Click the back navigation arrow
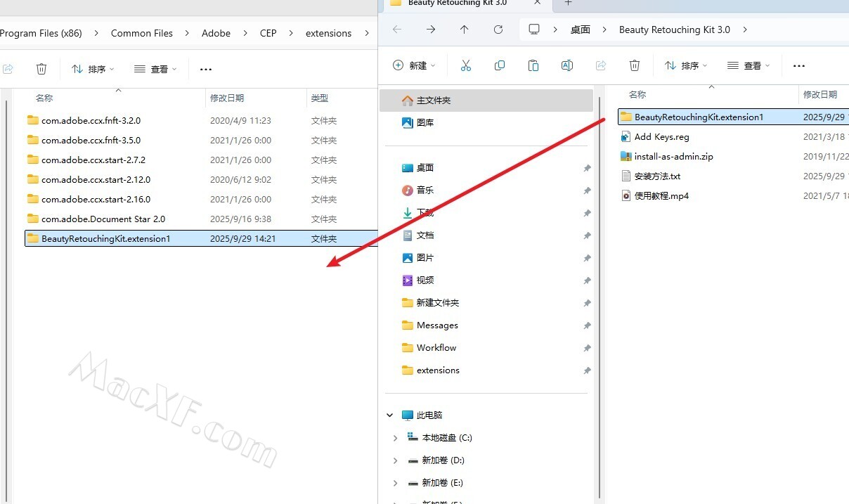This screenshot has width=849, height=504. (397, 30)
